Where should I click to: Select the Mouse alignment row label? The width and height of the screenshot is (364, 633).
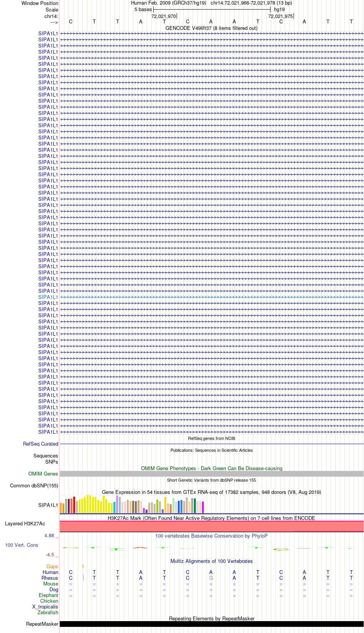pos(51,584)
